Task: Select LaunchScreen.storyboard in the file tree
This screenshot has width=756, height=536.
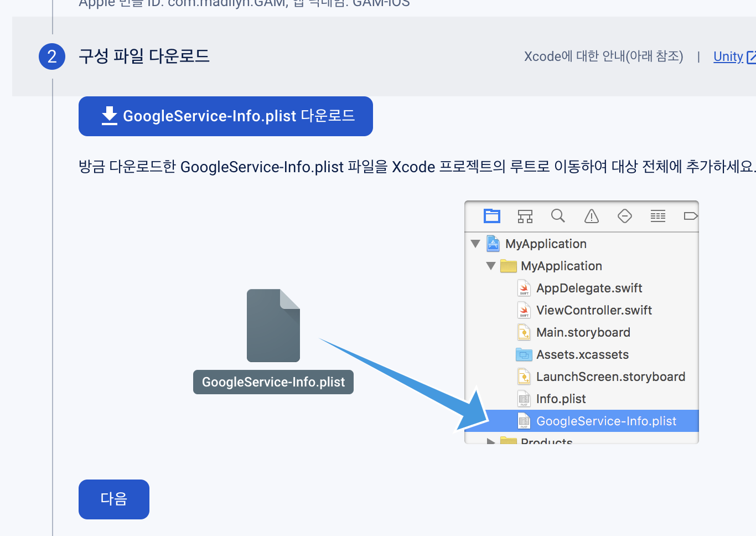Action: pos(582,377)
